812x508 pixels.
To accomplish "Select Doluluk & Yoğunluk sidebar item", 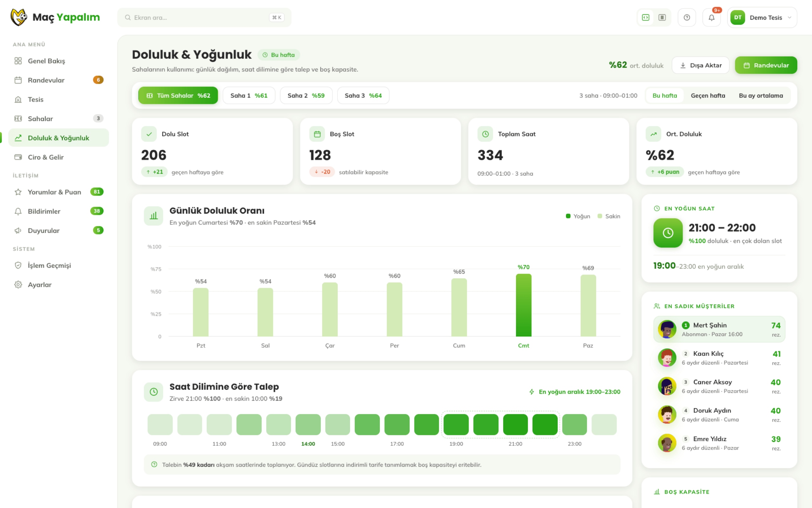I will [59, 138].
